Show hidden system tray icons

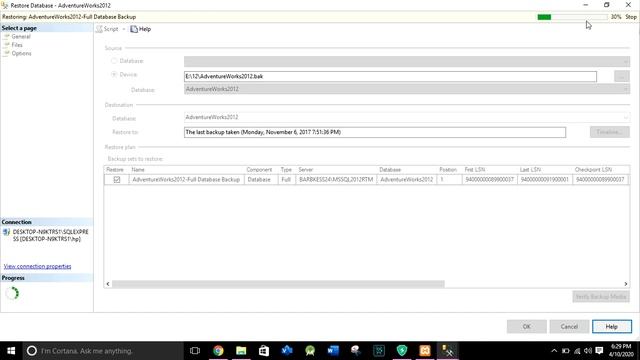(x=554, y=351)
